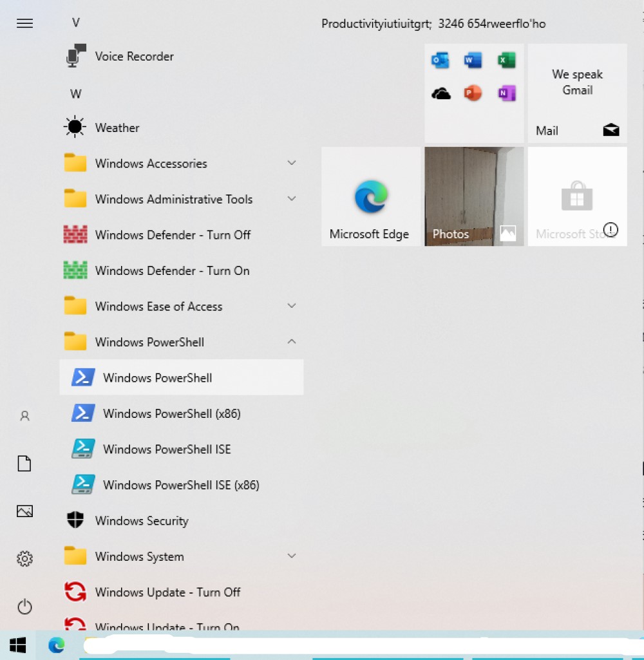Click the Windows System folder icon
This screenshot has width=644, height=660.
click(75, 556)
